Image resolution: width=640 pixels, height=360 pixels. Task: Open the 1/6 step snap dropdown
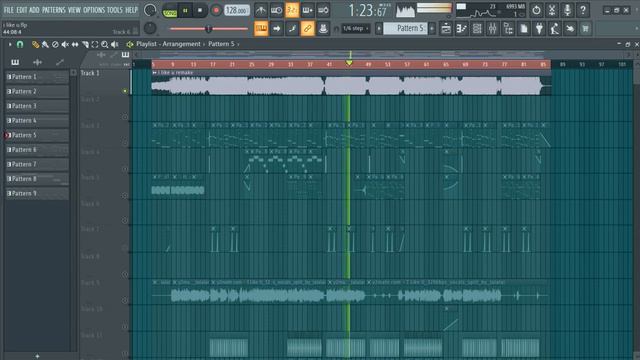[x=356, y=29]
